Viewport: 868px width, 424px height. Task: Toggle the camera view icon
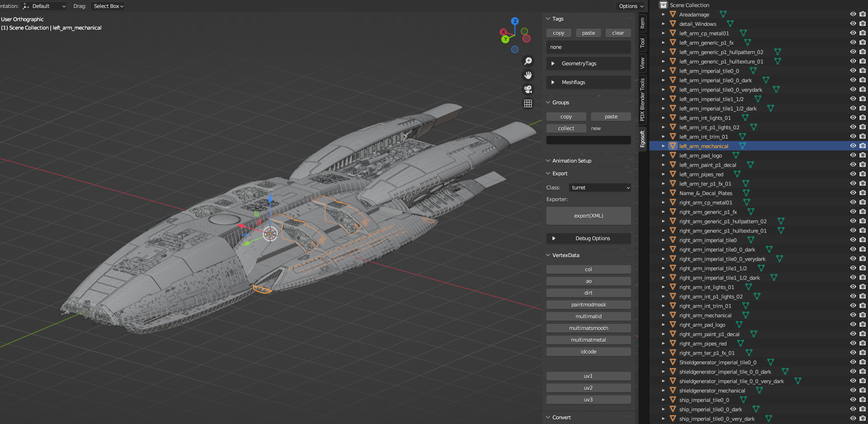[528, 89]
